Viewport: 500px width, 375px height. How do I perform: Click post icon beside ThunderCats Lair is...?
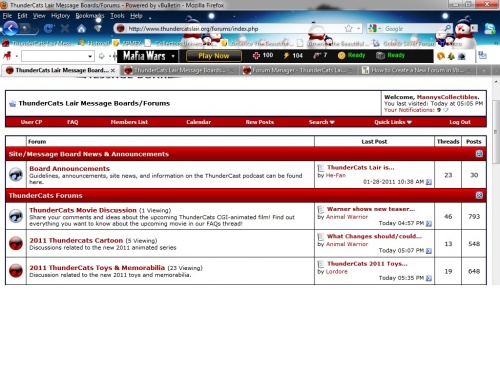(321, 168)
